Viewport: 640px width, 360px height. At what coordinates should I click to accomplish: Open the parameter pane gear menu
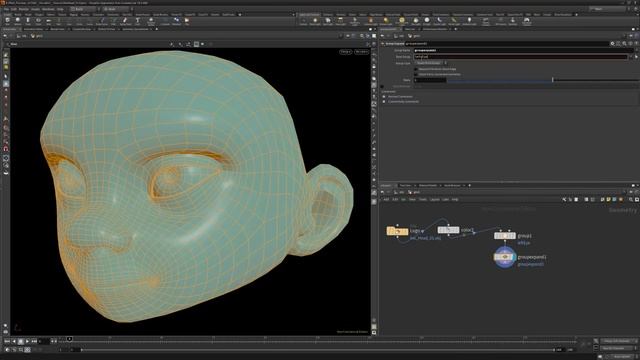tap(612, 43)
